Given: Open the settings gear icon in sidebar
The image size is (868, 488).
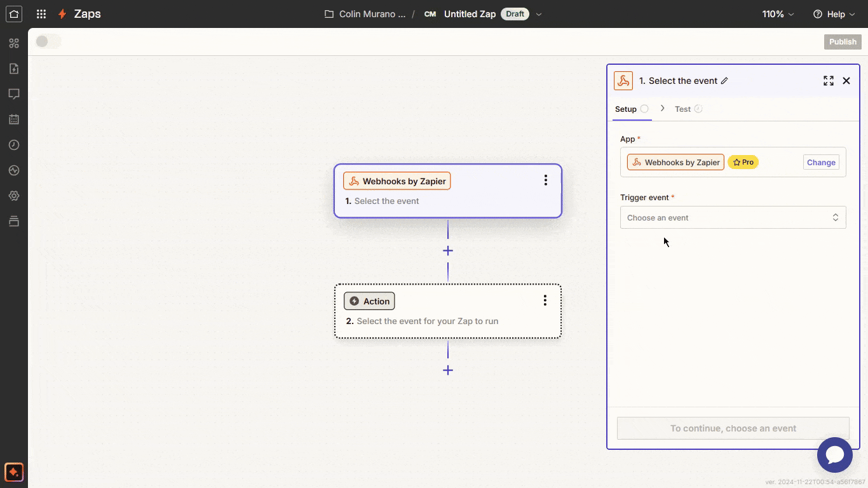Looking at the screenshot, I should 14,196.
